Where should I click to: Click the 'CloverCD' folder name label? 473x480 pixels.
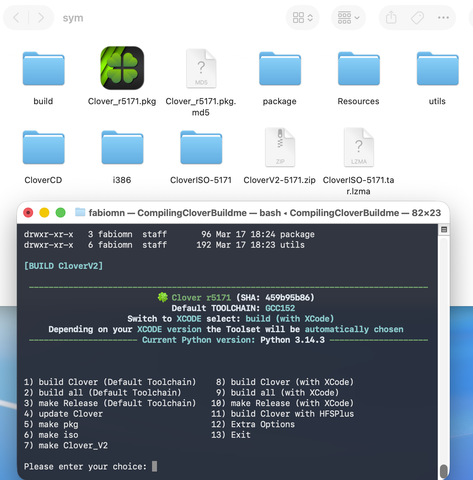(x=43, y=180)
